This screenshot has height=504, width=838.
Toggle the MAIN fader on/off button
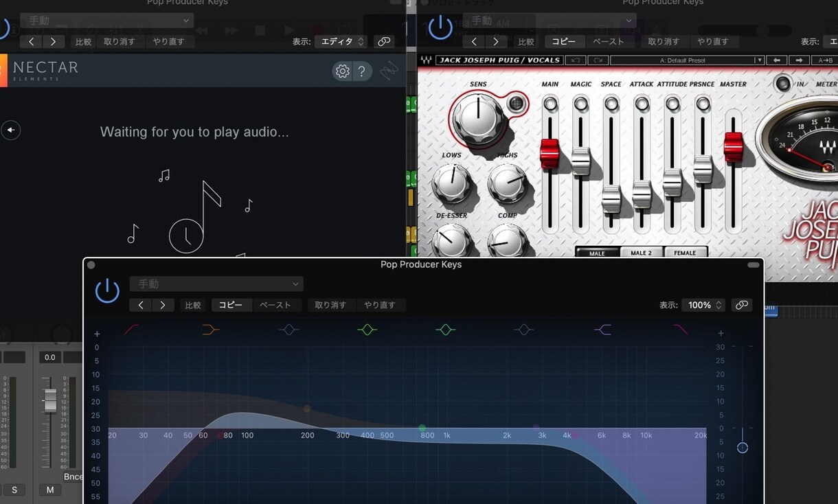coord(550,104)
